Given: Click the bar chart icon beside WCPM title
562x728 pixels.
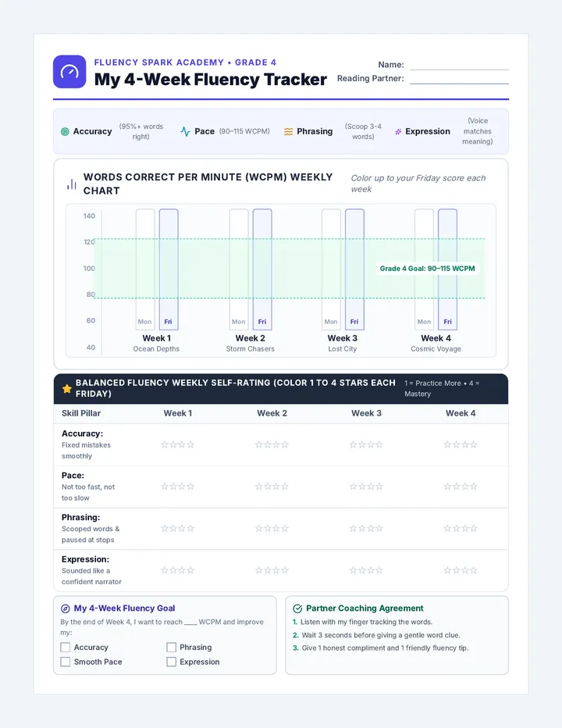Looking at the screenshot, I should pyautogui.click(x=72, y=184).
